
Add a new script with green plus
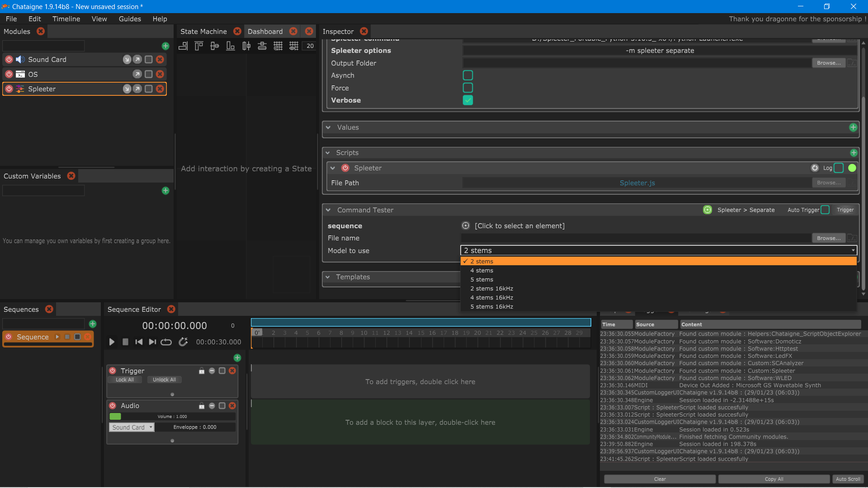(x=854, y=153)
